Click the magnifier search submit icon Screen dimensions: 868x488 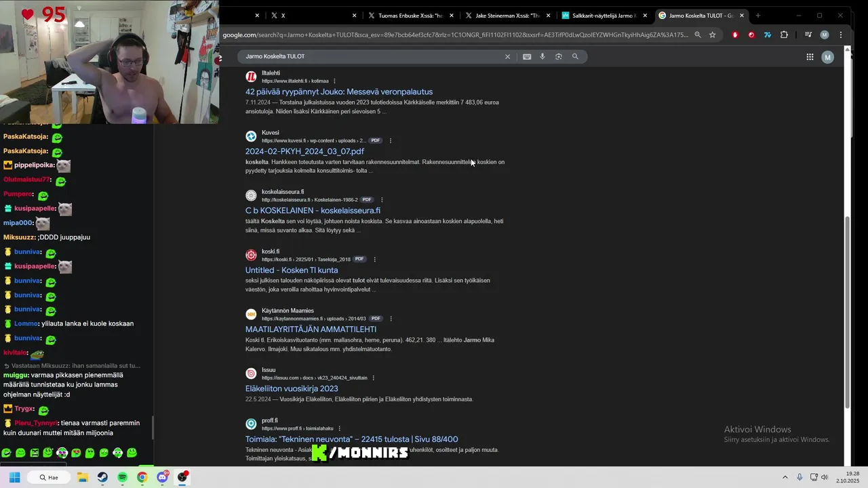click(575, 56)
